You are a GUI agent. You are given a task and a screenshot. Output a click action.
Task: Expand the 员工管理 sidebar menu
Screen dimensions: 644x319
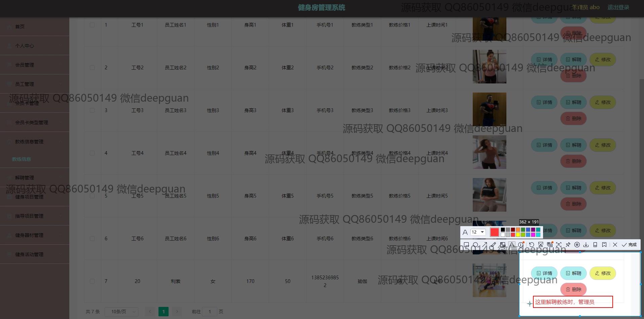34,84
